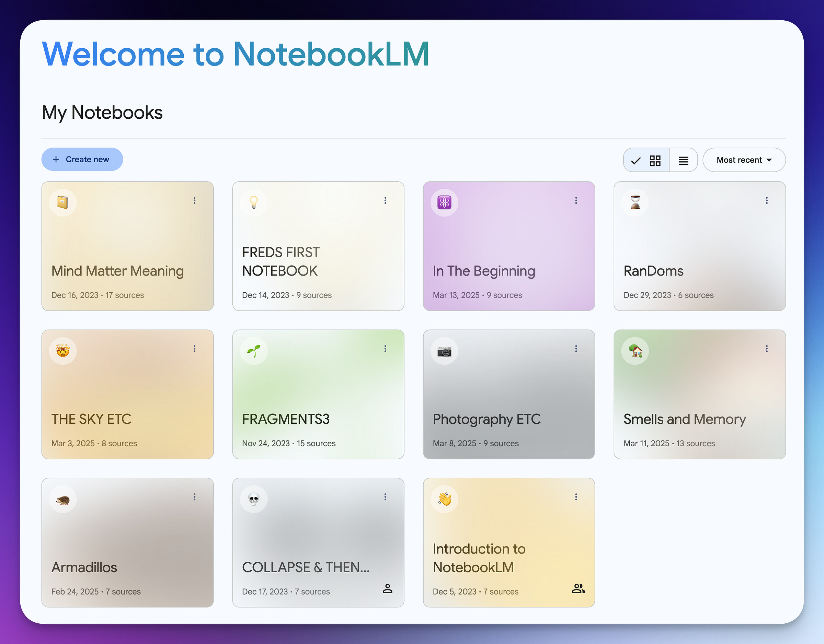This screenshot has width=824, height=644.
Task: Switch to list view
Action: [683, 160]
